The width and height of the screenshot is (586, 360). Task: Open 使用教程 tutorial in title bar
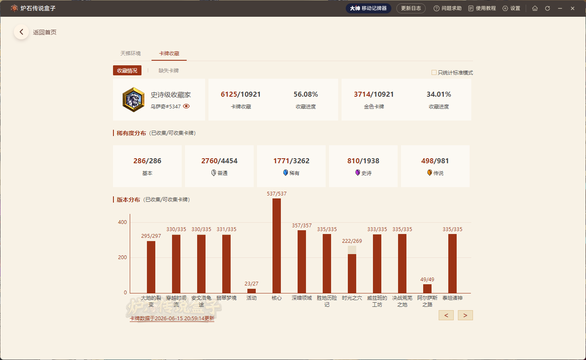pos(482,8)
